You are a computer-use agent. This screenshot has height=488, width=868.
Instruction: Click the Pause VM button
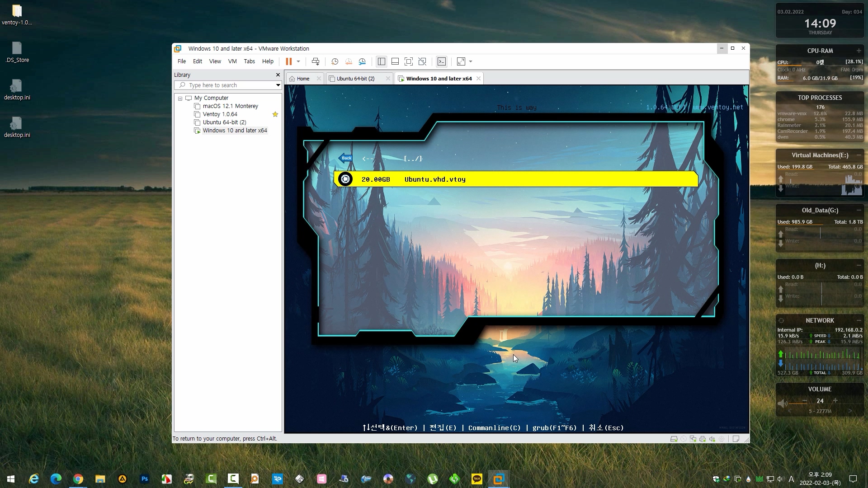(x=288, y=61)
